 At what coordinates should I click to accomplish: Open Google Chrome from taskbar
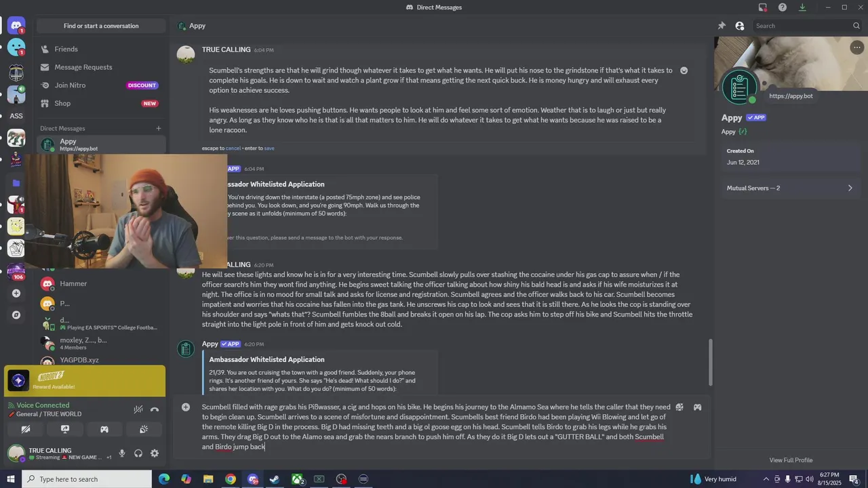pos(231,479)
